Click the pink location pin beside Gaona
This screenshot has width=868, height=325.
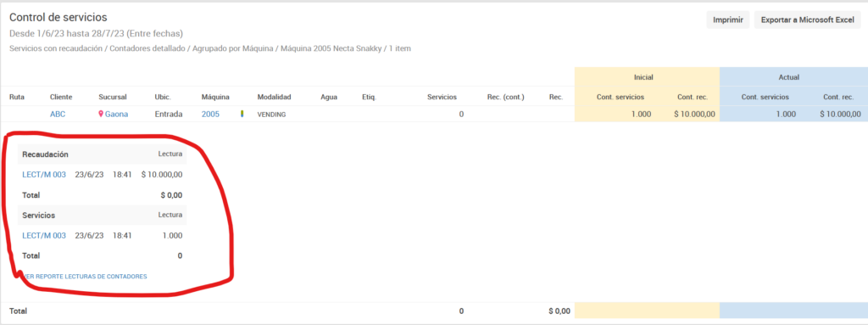pos(101,115)
